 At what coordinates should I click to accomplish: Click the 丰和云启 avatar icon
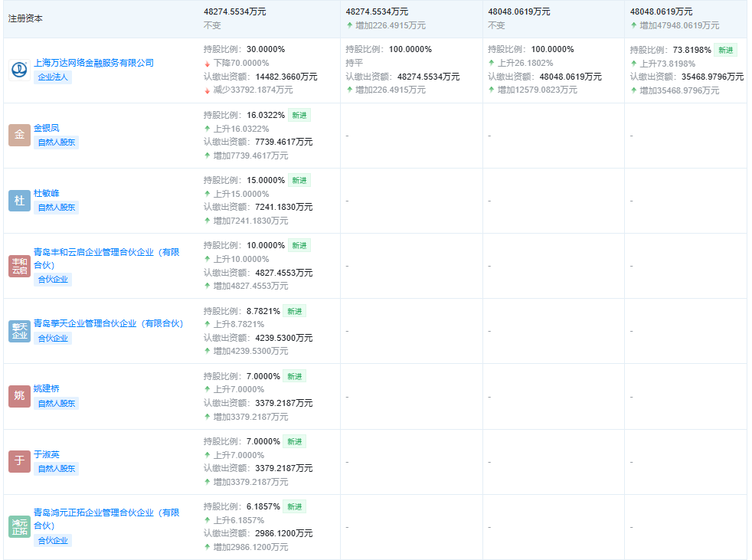pyautogui.click(x=19, y=266)
